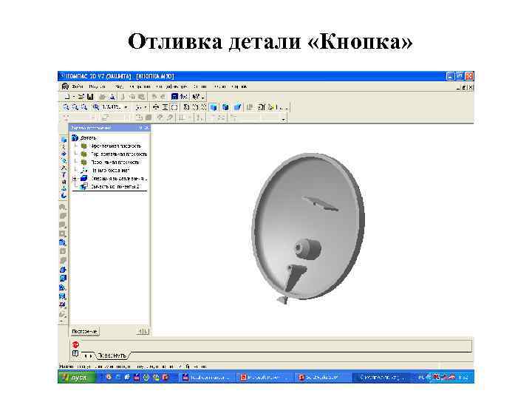The image size is (532, 399).
Task: Click the tab on the property panel
Action: [x=113, y=355]
